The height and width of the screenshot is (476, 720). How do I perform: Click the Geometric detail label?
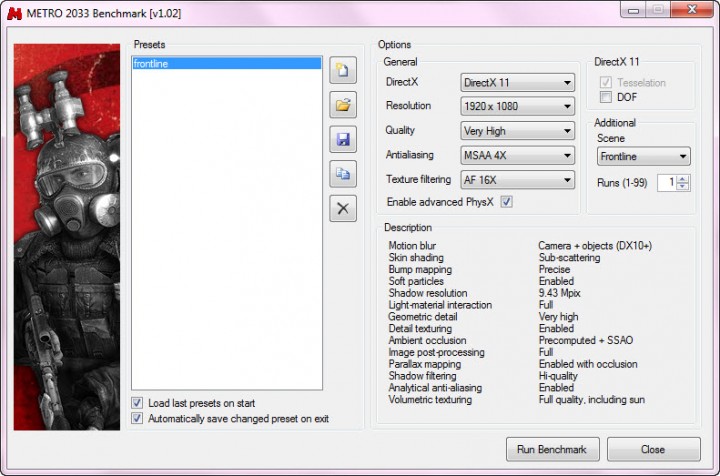(x=423, y=317)
